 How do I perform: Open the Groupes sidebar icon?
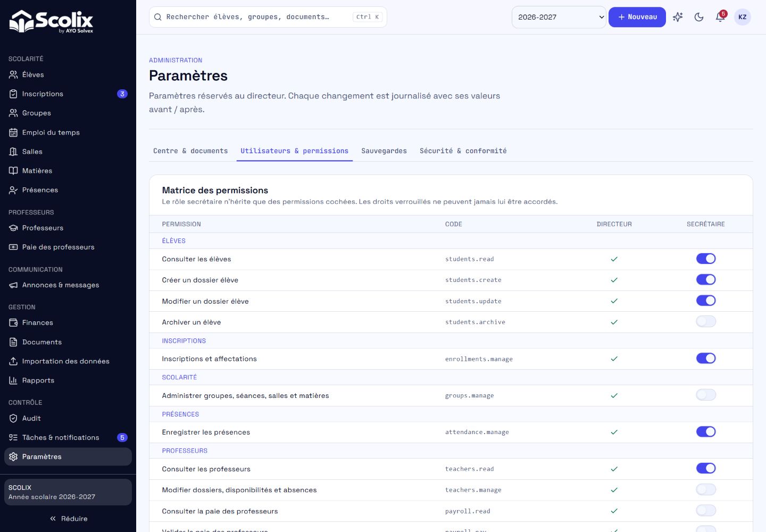click(13, 113)
